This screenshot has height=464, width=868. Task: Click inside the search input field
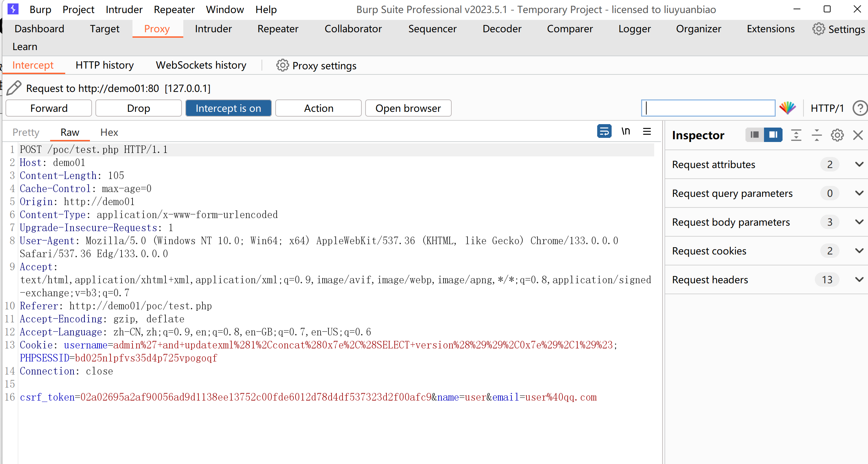pos(708,108)
